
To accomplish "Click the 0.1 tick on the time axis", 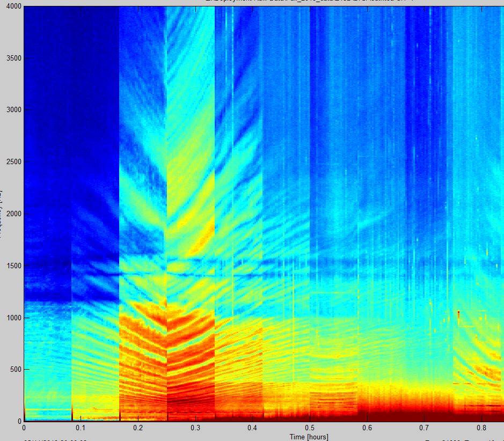I will coord(81,428).
